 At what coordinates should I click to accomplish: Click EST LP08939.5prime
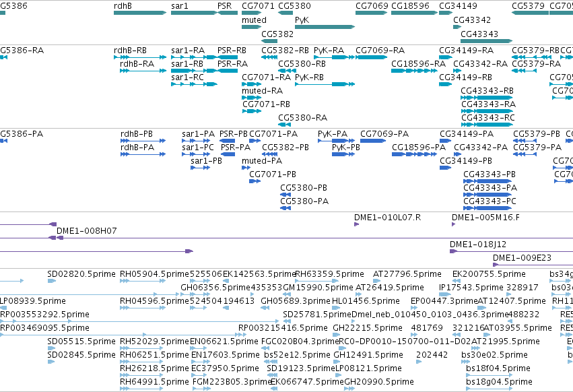point(33,301)
